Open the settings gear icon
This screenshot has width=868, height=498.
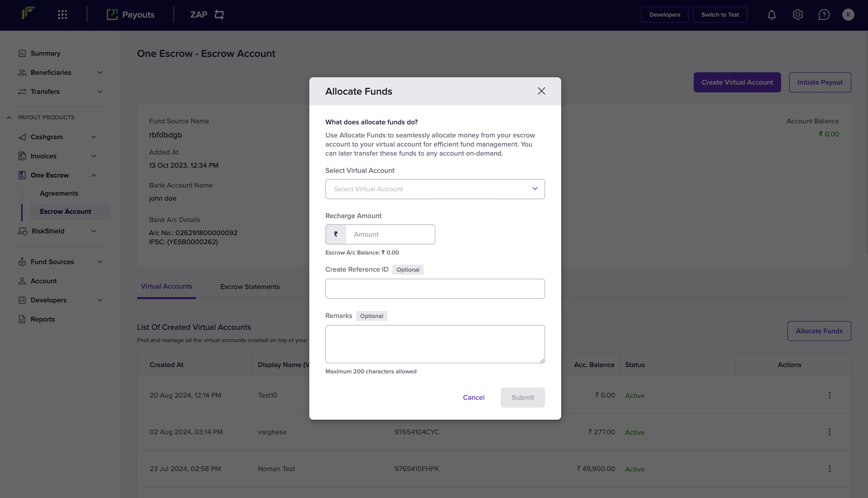797,15
